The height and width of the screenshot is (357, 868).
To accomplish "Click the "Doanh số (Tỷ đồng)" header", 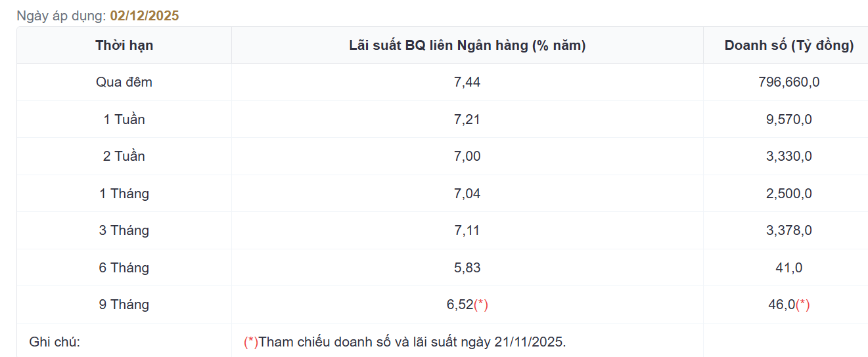I will (789, 45).
